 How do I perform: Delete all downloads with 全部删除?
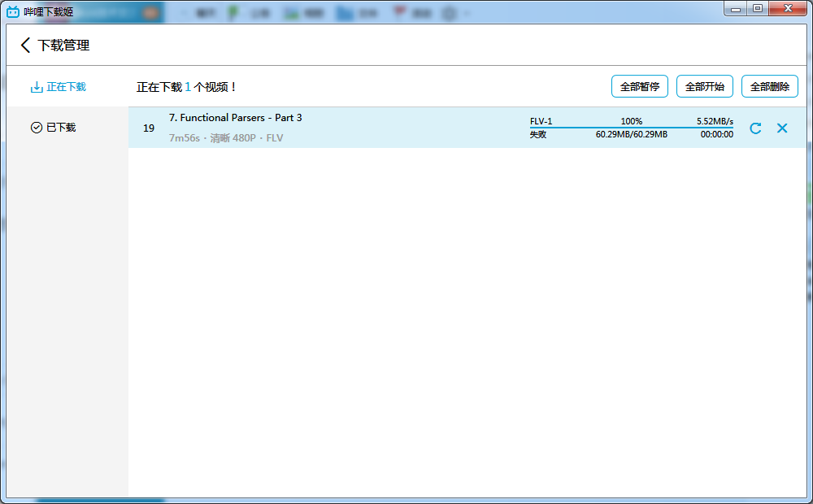coord(769,87)
